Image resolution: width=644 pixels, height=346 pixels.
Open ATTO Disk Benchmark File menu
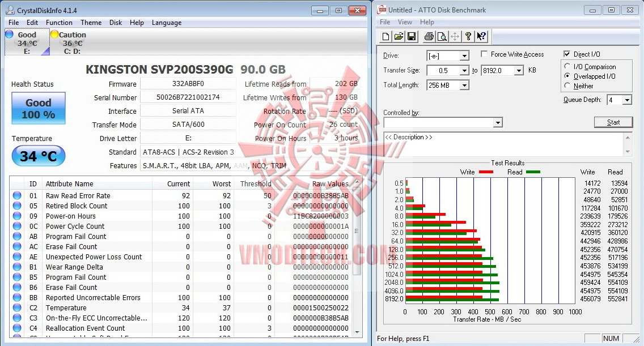point(385,22)
